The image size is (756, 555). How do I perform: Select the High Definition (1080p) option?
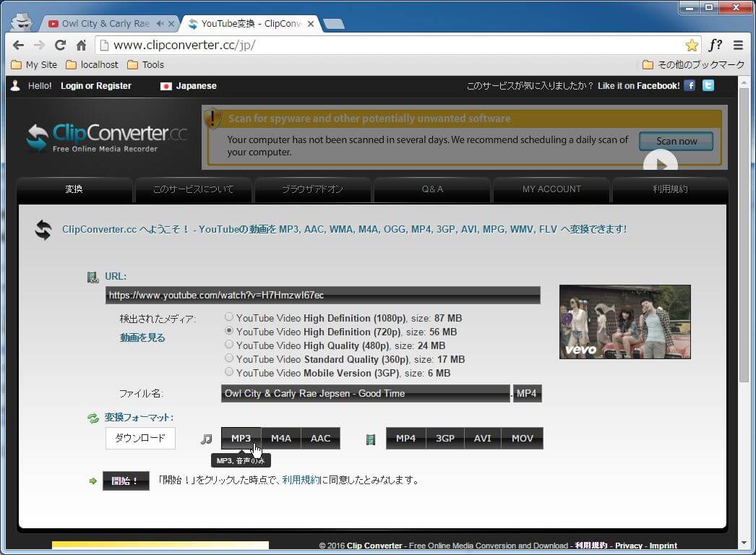(229, 317)
